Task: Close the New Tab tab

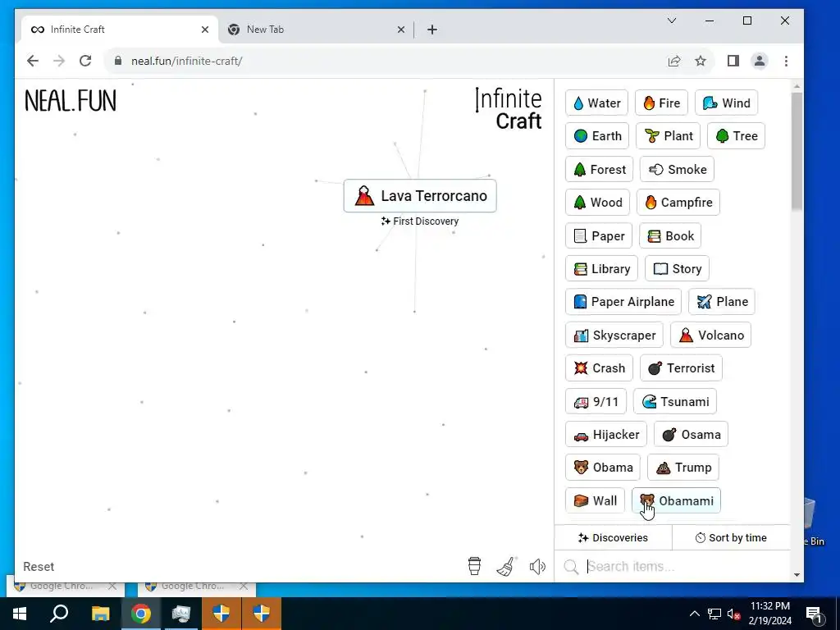Action: (400, 30)
